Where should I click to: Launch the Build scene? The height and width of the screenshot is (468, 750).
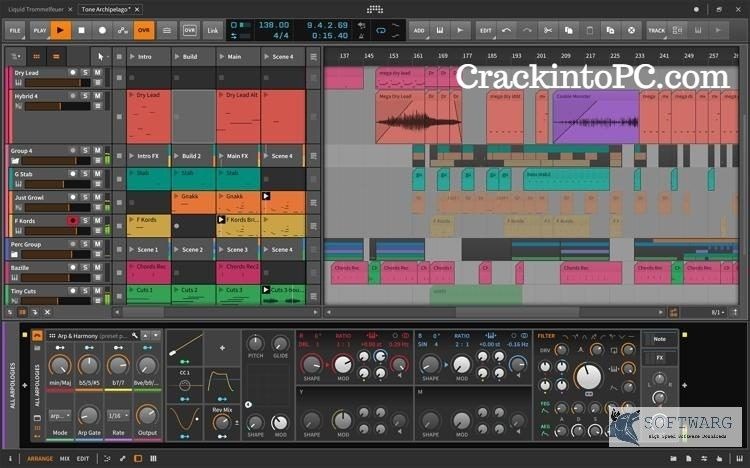tap(177, 56)
